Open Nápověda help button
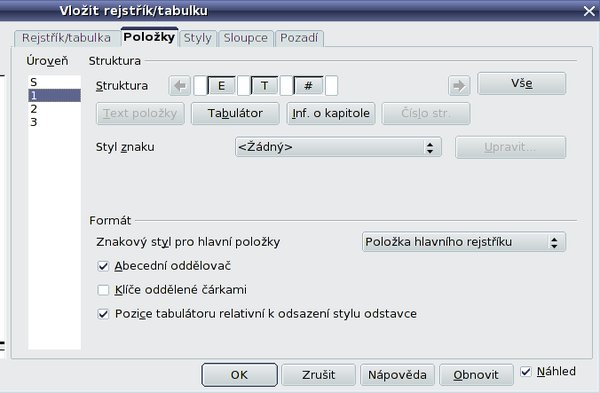This screenshot has height=393, width=600. click(x=397, y=375)
